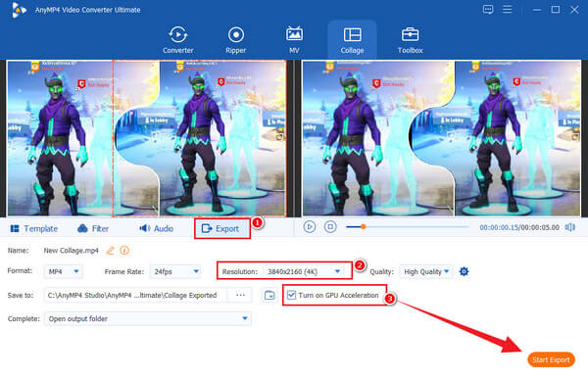Viewport: 588px width, 380px height.
Task: Open the Export panel
Action: point(222,228)
